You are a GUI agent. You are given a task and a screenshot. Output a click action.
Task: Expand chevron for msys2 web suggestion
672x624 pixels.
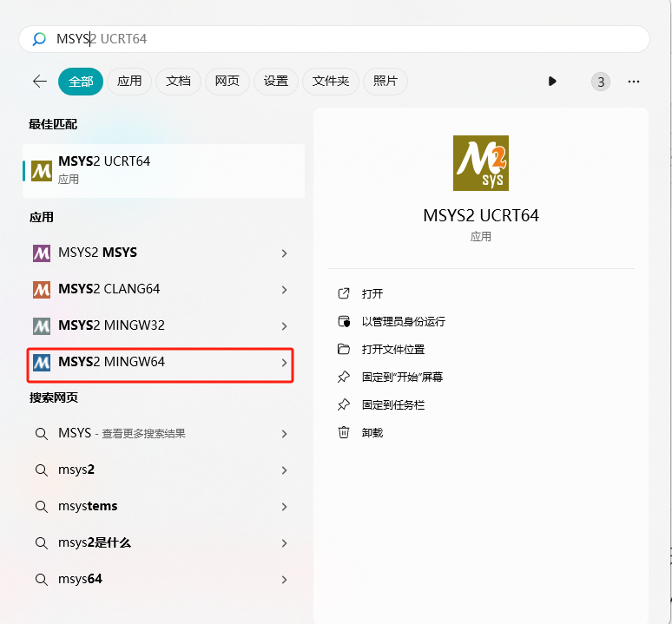point(284,470)
